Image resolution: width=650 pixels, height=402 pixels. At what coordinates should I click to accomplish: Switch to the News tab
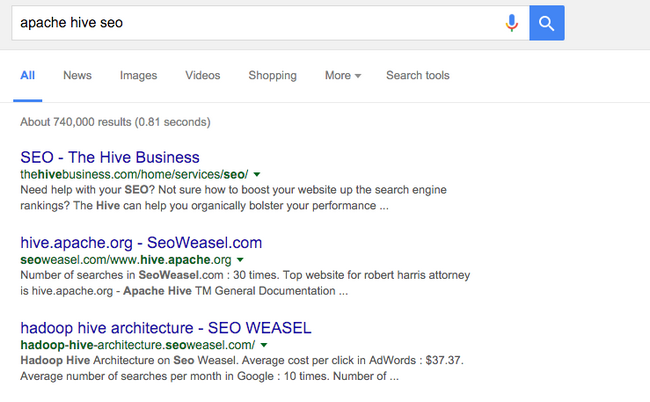click(x=77, y=76)
